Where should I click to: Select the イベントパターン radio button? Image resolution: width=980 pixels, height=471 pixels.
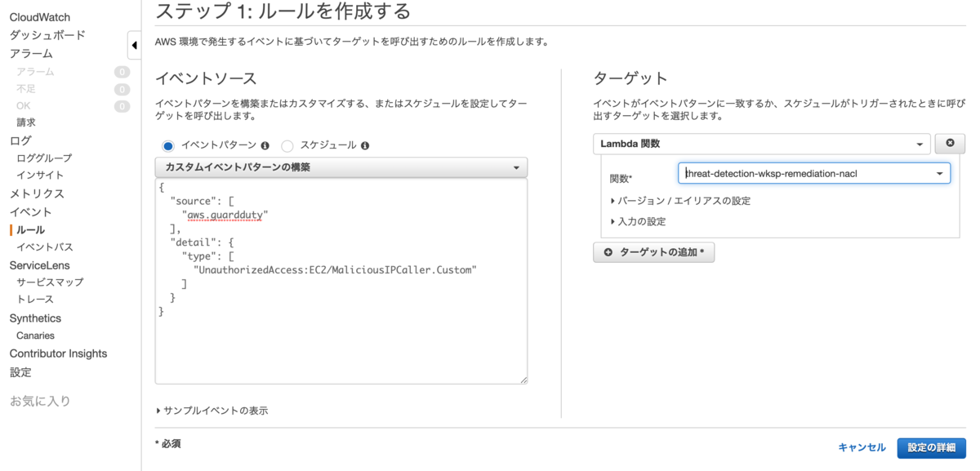click(168, 144)
